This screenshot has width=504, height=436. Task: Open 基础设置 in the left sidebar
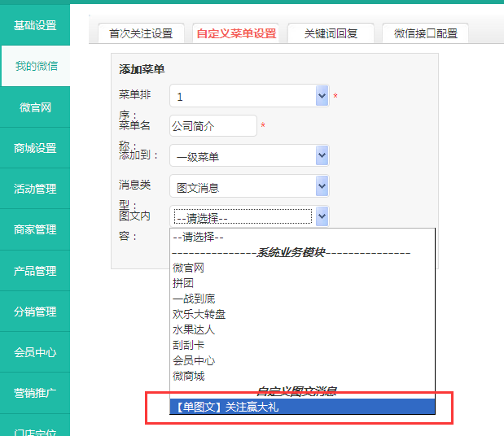[35, 25]
